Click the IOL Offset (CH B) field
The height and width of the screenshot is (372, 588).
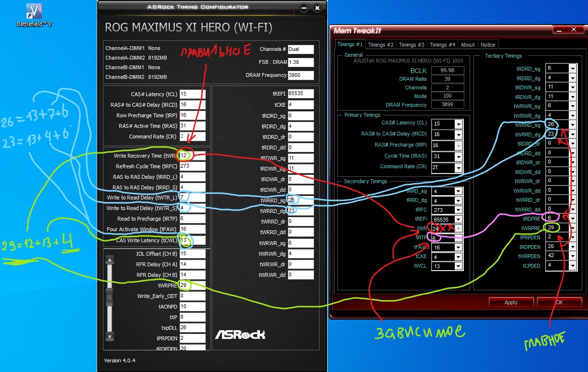click(192, 253)
